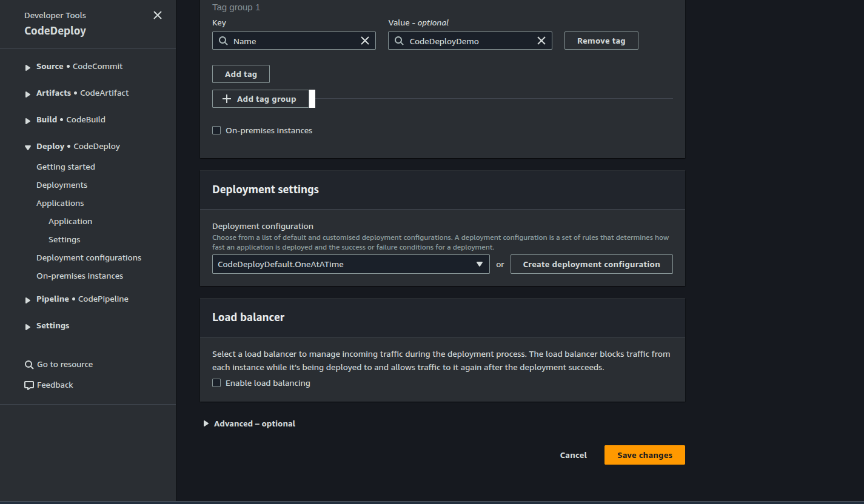The width and height of the screenshot is (864, 504).
Task: Click Create deployment configuration button
Action: [591, 264]
